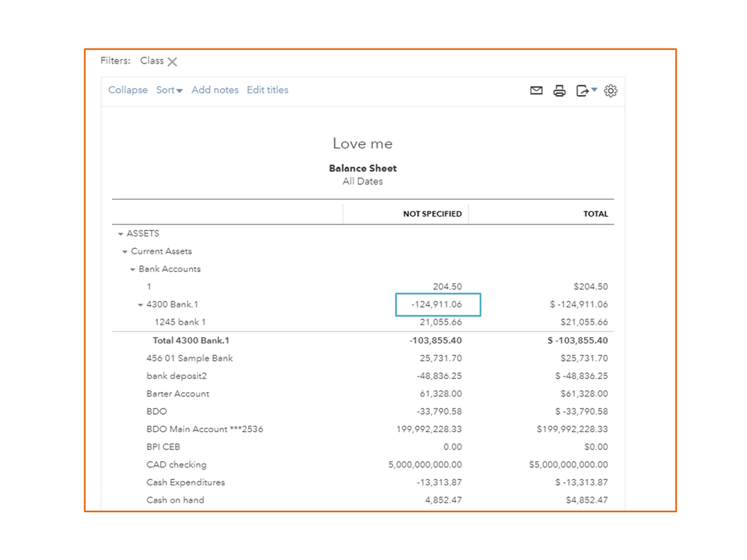Open the -103,855.40 Not Specified total
Viewport: 747px width, 560px height.
click(435, 340)
